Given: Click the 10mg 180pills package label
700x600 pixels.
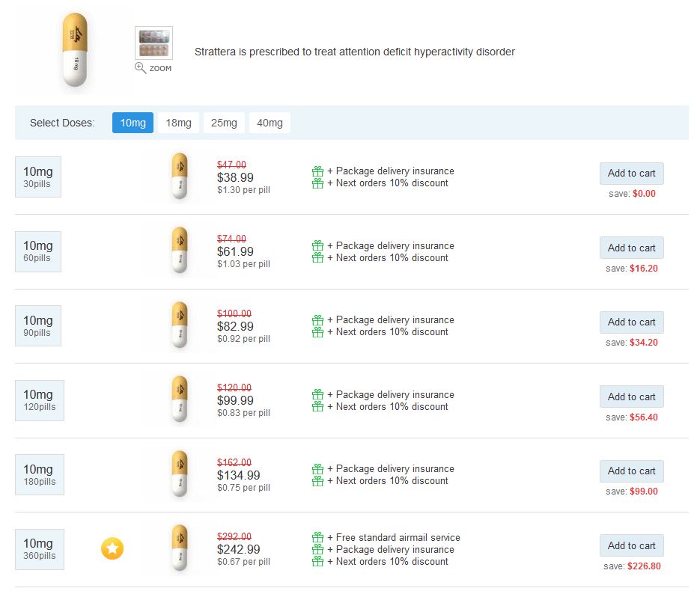Looking at the screenshot, I should point(40,474).
